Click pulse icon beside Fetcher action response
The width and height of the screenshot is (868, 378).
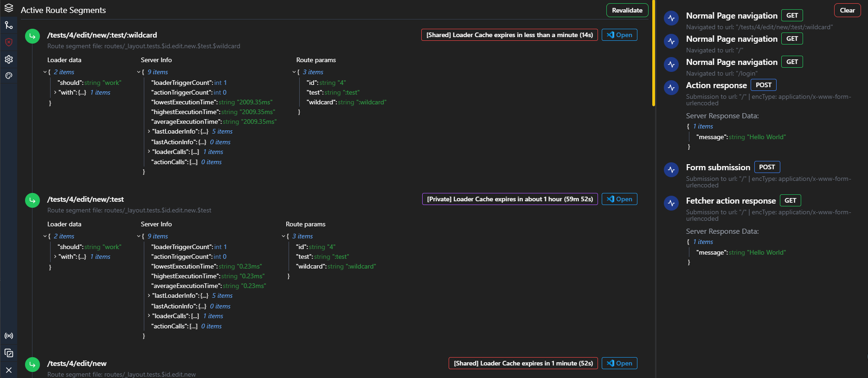671,203
